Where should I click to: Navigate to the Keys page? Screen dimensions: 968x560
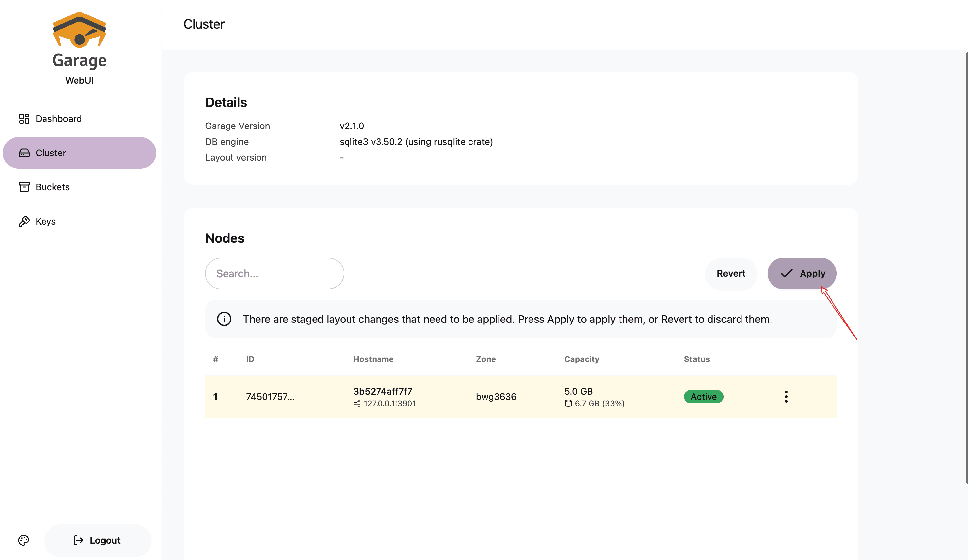pyautogui.click(x=45, y=221)
